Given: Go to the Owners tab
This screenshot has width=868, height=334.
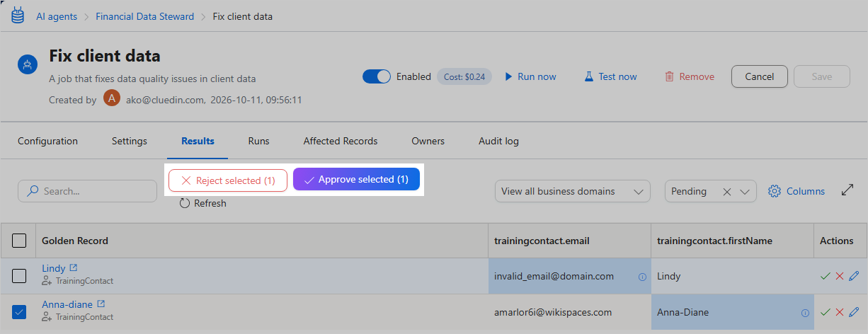Looking at the screenshot, I should tap(428, 141).
